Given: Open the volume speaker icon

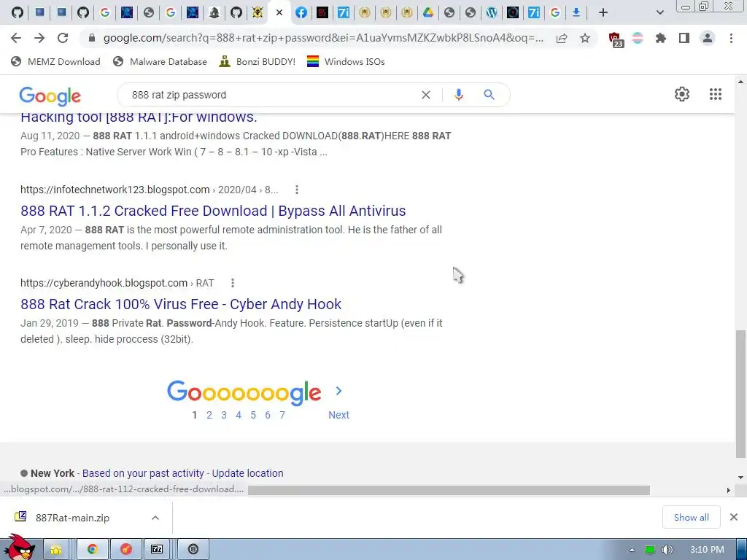Looking at the screenshot, I should coord(667,550).
